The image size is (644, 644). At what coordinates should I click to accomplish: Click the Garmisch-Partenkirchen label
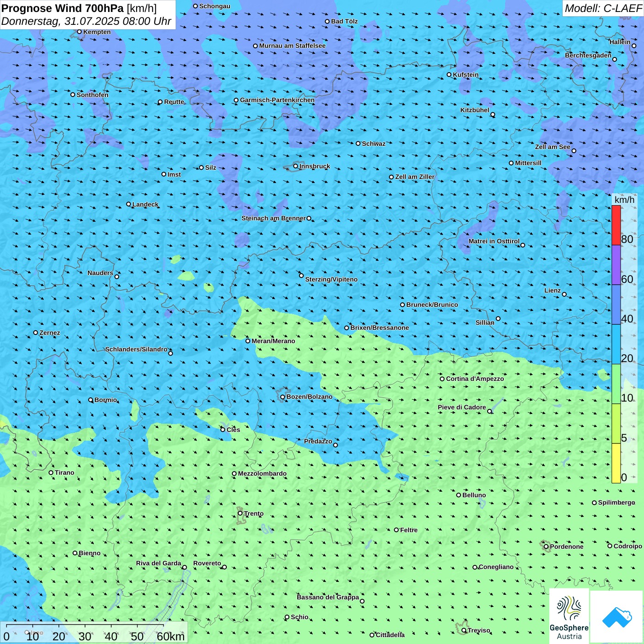coord(277,100)
